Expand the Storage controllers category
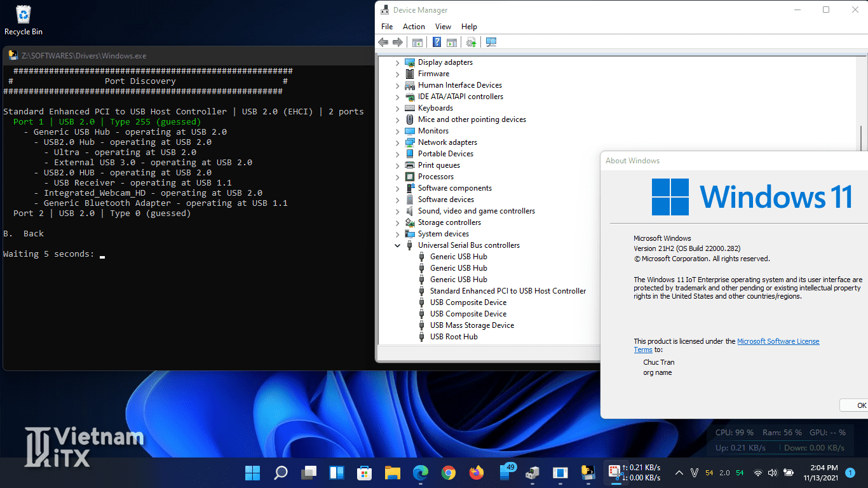This screenshot has height=488, width=868. click(398, 222)
